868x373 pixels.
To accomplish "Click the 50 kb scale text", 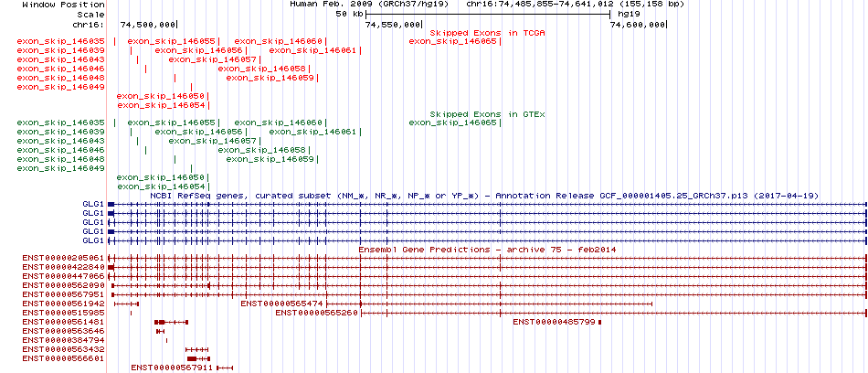I will click(350, 15).
